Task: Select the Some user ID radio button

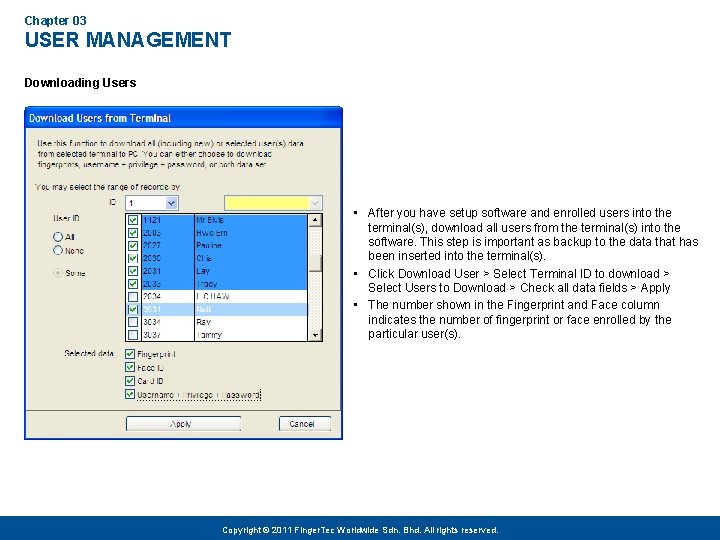Action: tap(58, 273)
